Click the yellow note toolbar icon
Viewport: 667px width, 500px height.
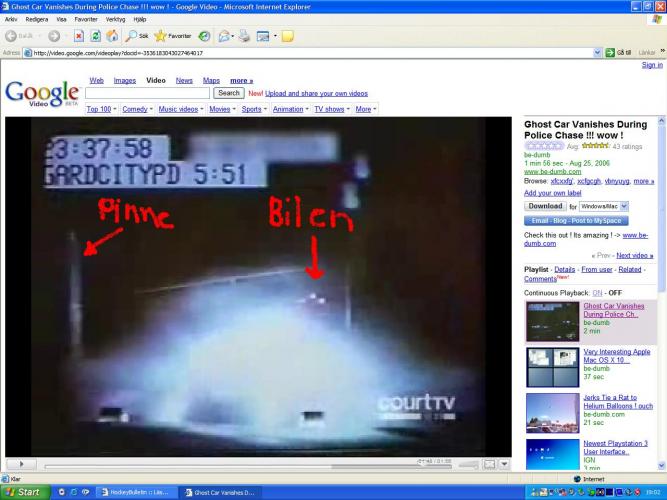(288, 36)
